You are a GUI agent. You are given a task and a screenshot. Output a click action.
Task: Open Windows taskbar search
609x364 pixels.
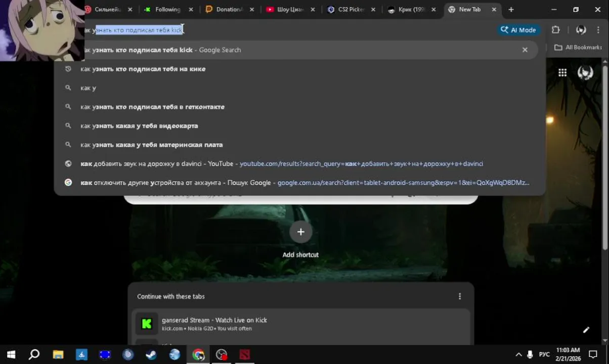tap(34, 354)
